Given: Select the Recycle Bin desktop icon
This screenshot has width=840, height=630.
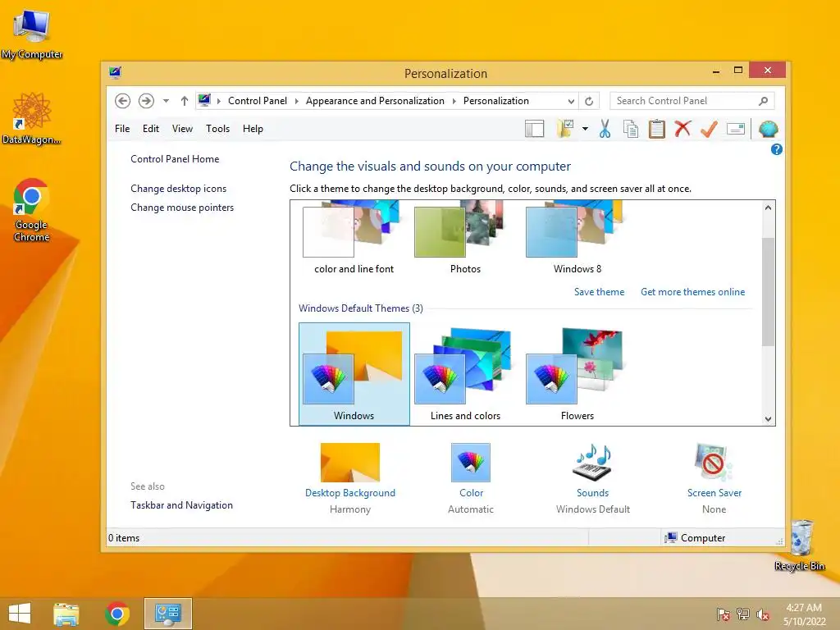Looking at the screenshot, I should pos(800,546).
